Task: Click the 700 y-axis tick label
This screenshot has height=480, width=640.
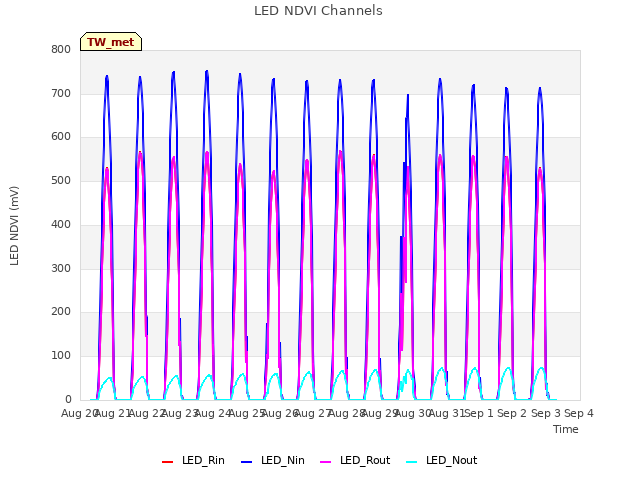Action: [61, 93]
